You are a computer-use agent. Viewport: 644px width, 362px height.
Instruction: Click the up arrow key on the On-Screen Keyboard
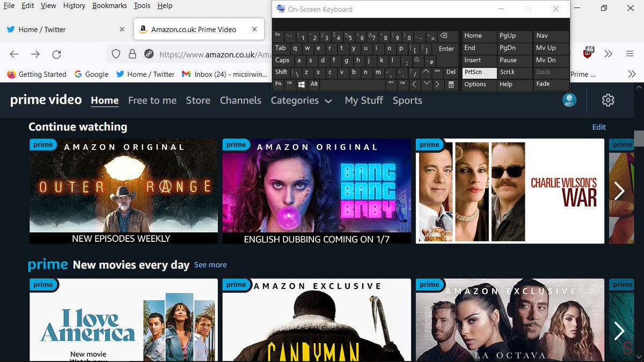pyautogui.click(x=426, y=72)
